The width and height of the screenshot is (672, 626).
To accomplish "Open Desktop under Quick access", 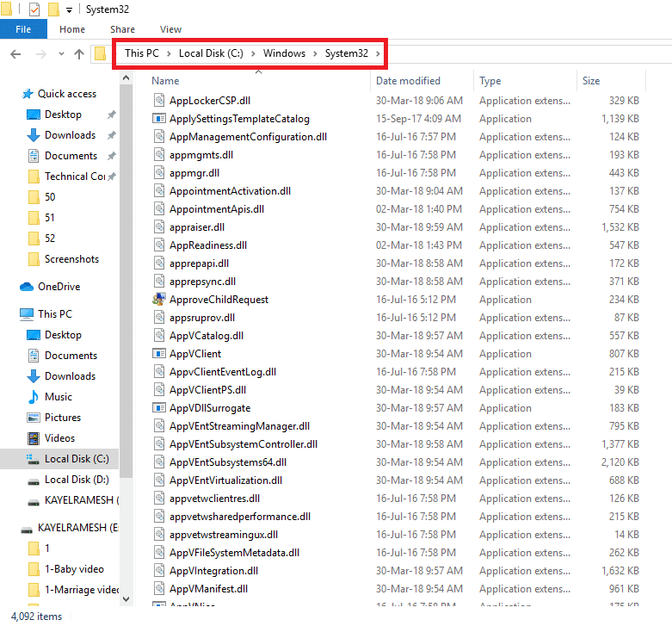I will [63, 115].
